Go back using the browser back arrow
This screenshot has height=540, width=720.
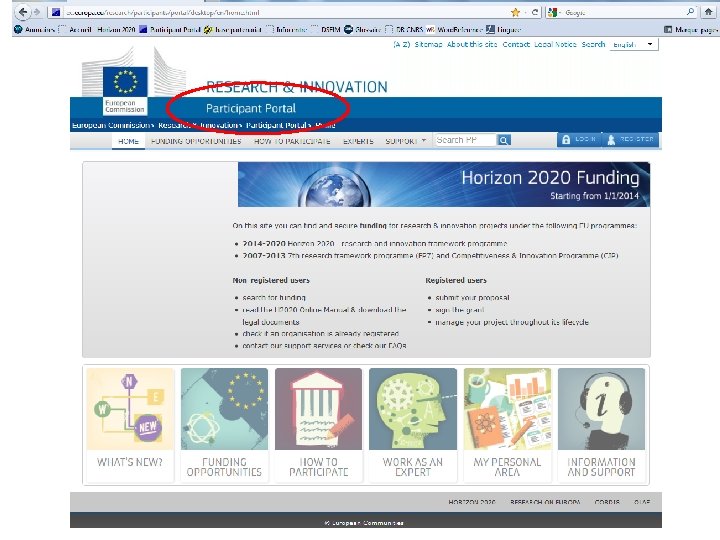(22, 12)
